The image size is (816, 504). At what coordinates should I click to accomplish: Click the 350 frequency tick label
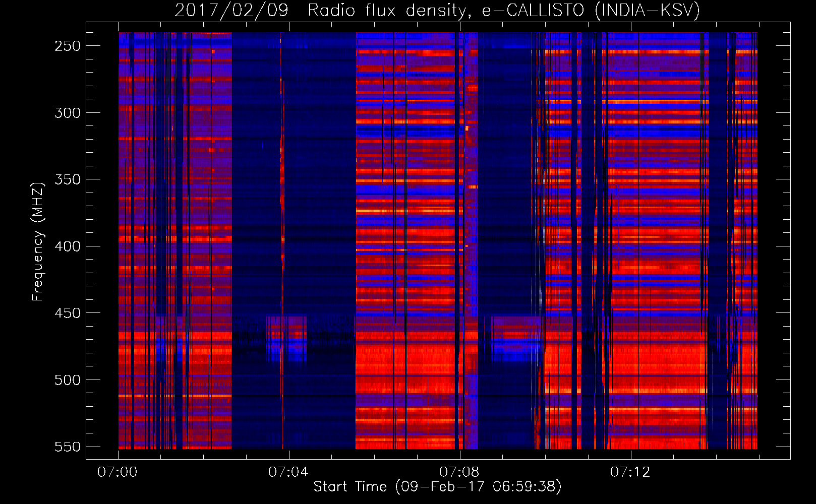68,179
